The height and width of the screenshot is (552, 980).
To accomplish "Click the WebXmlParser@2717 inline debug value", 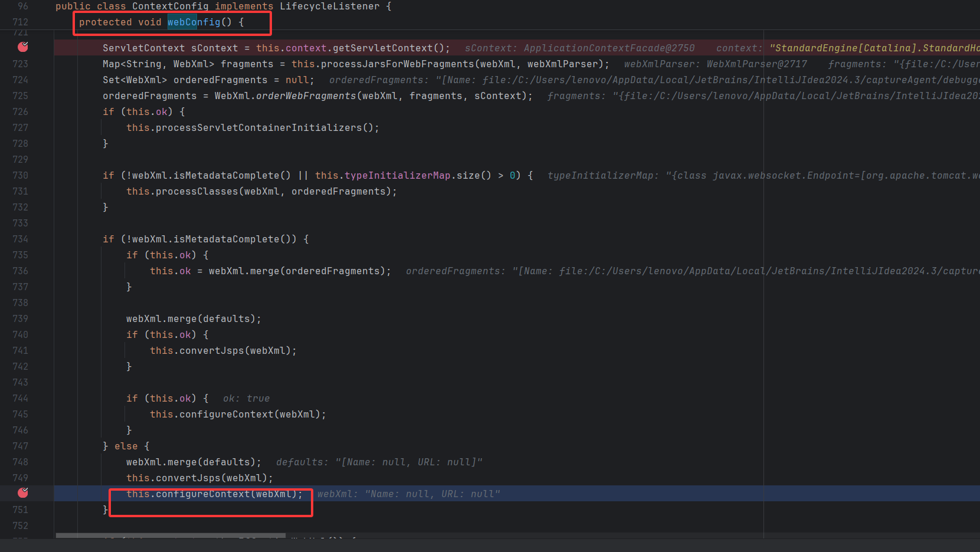I will click(756, 64).
